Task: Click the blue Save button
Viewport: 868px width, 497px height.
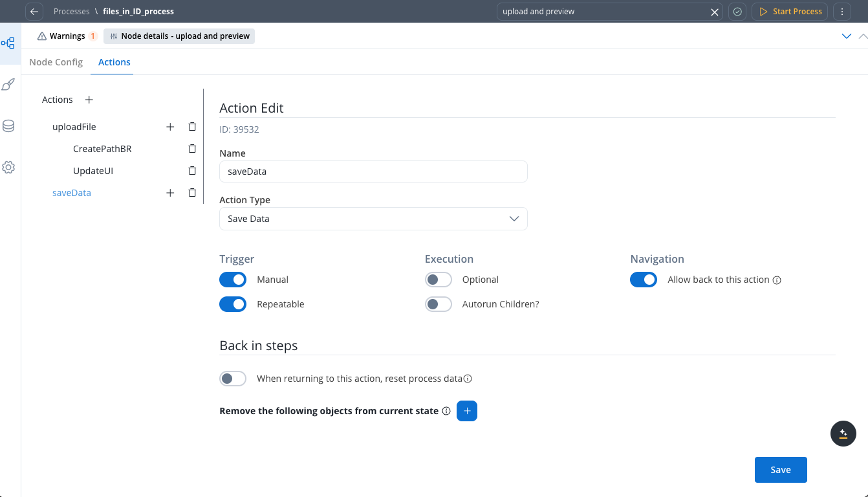Action: tap(780, 470)
